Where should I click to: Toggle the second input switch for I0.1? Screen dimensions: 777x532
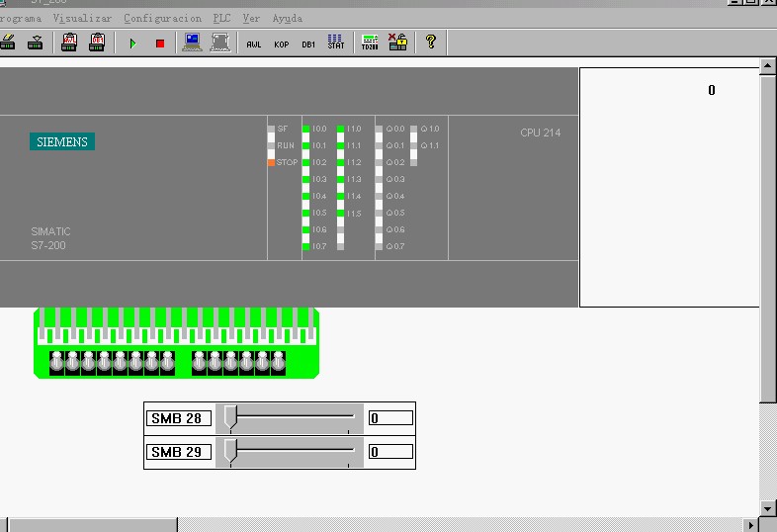pos(72,362)
